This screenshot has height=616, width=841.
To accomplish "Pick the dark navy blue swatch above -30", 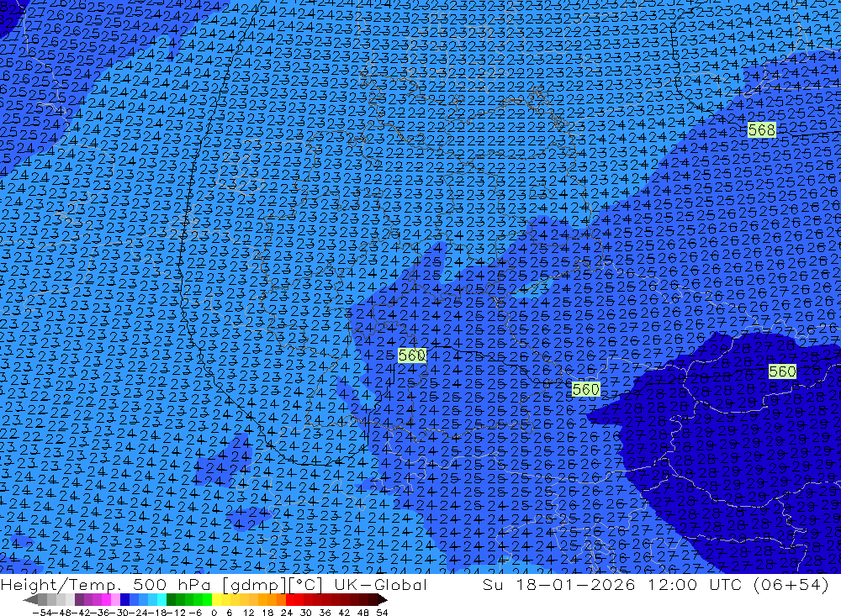I will coord(125,600).
